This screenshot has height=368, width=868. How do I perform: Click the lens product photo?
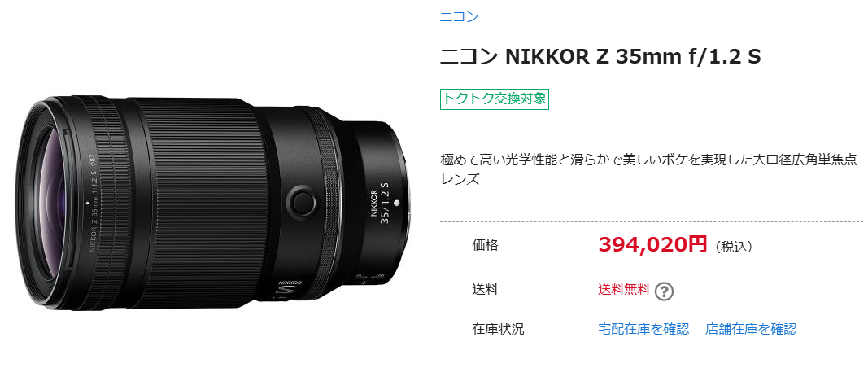coord(212,203)
